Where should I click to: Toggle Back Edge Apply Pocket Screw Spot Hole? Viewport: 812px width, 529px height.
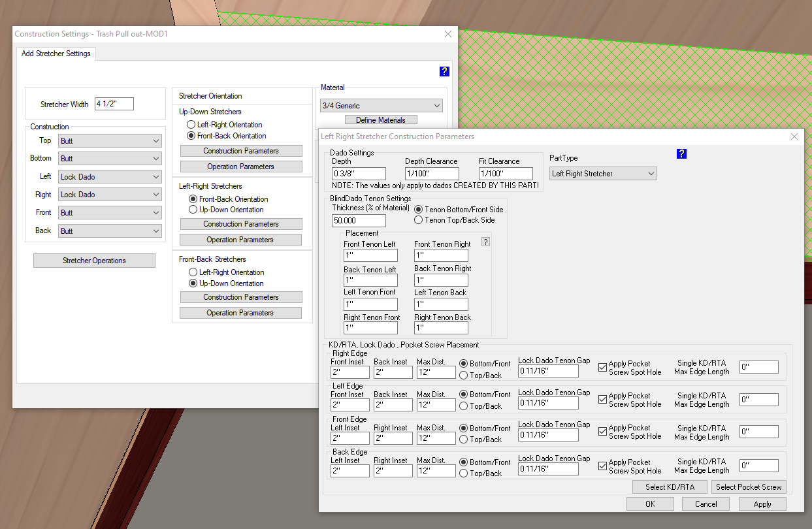(x=602, y=466)
